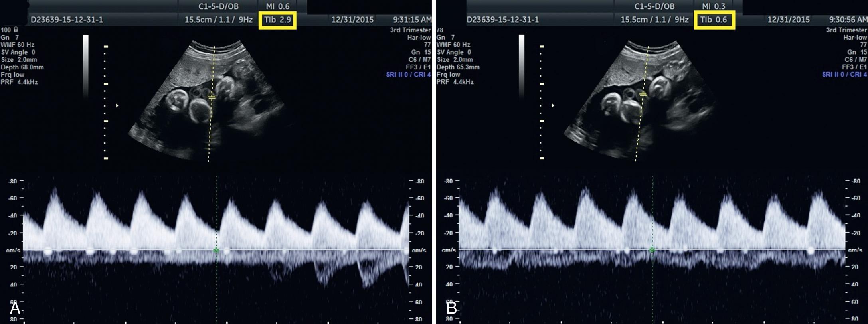Screen dimensions: 868x324
Task: Select Size 2.0mm gate size in panel A
Action: (19, 60)
